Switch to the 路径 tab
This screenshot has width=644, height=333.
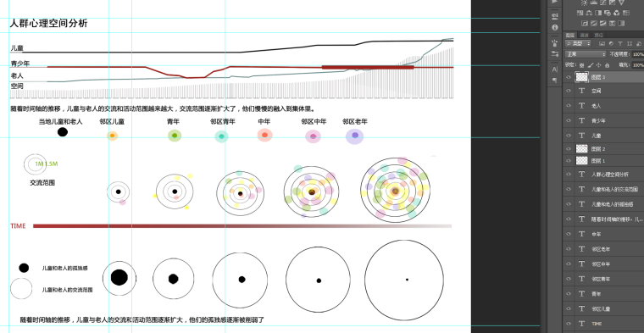point(599,35)
